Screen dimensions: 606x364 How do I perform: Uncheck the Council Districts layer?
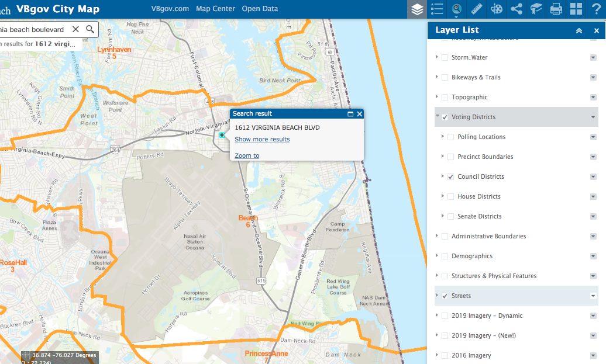coord(450,176)
